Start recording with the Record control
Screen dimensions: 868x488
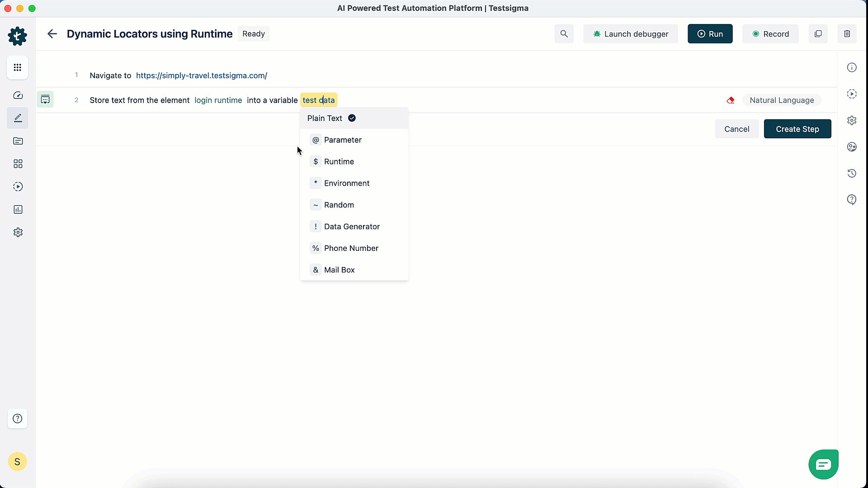[770, 33]
